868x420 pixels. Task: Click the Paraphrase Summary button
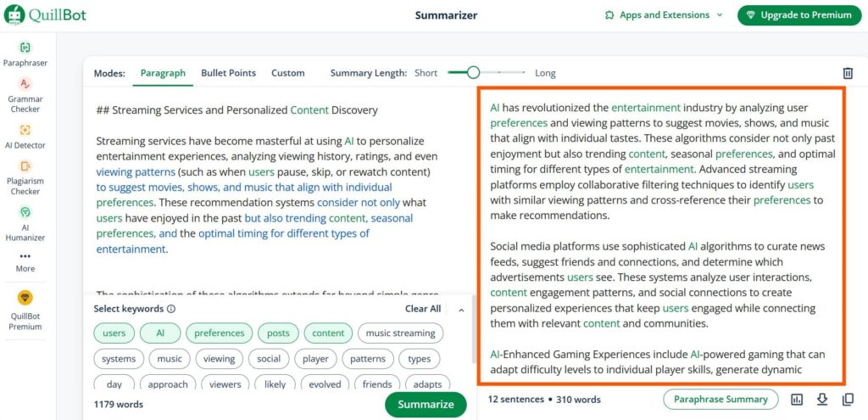tap(721, 399)
